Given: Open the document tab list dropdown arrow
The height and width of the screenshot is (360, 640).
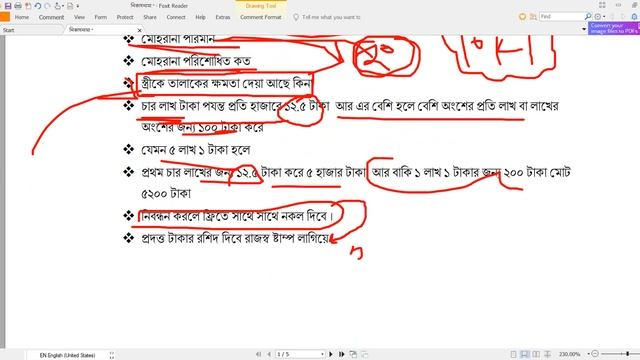Looking at the screenshot, I should [584, 29].
